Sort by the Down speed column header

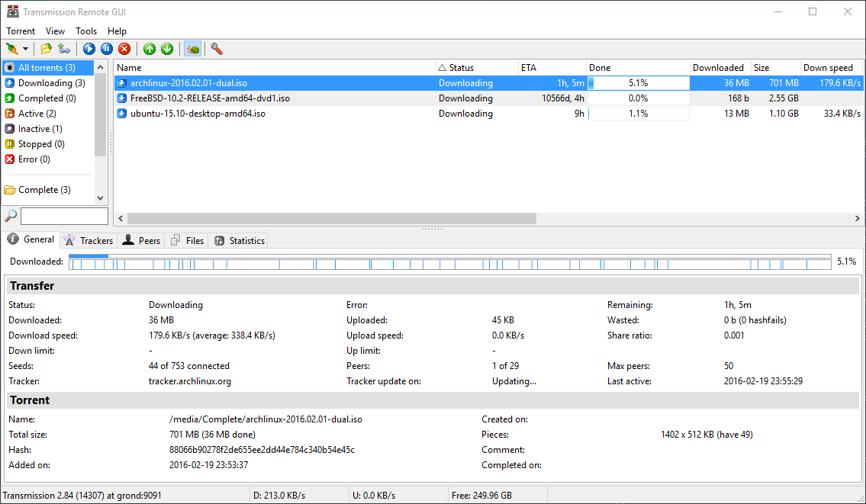pyautogui.click(x=831, y=68)
